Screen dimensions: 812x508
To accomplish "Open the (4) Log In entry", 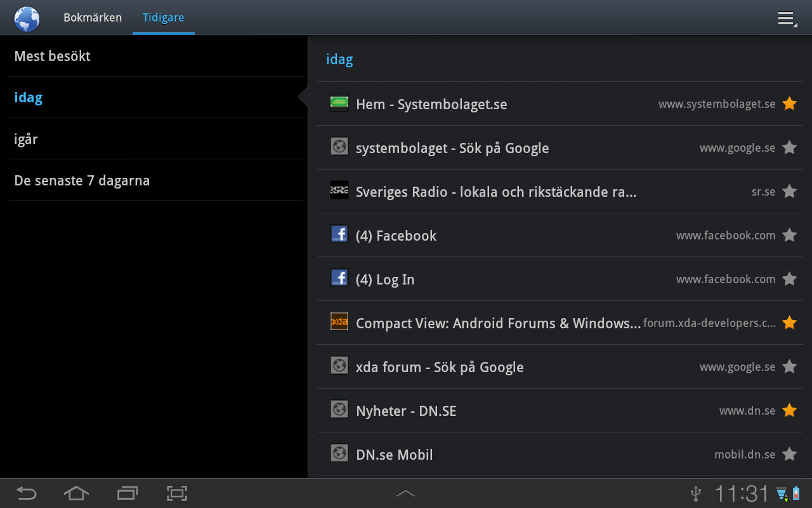I will [x=560, y=279].
